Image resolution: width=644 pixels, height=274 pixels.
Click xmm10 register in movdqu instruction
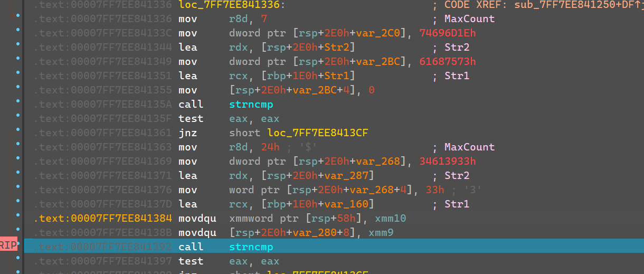pos(390,218)
